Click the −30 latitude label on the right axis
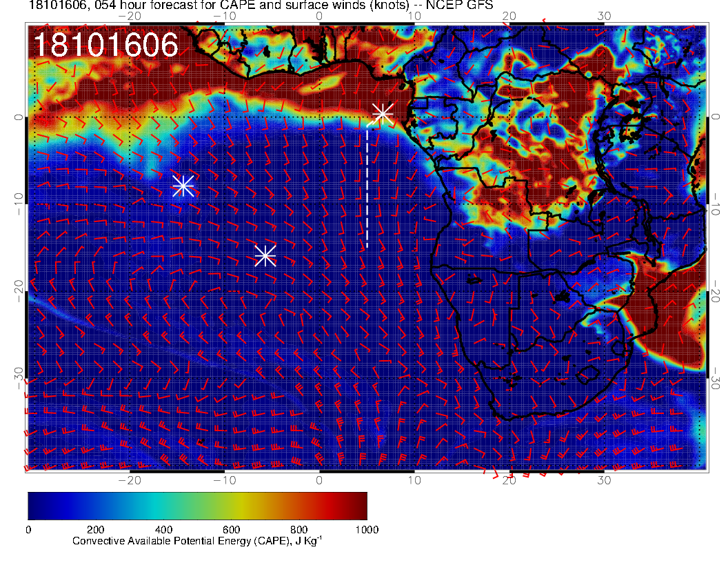 pos(716,378)
